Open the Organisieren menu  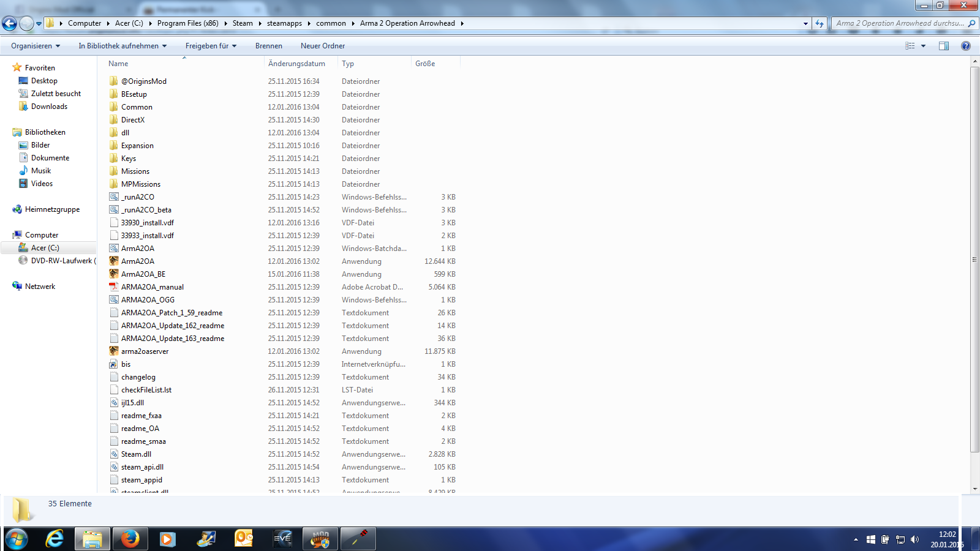[36, 46]
